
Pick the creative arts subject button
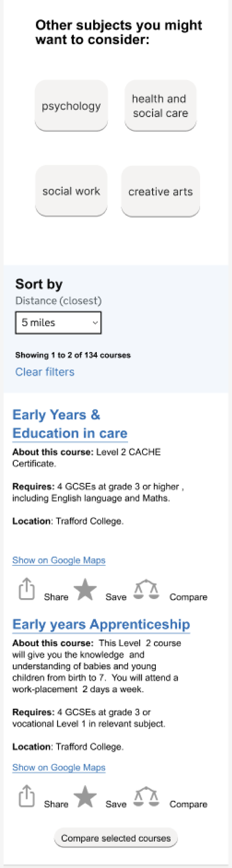pos(161,191)
